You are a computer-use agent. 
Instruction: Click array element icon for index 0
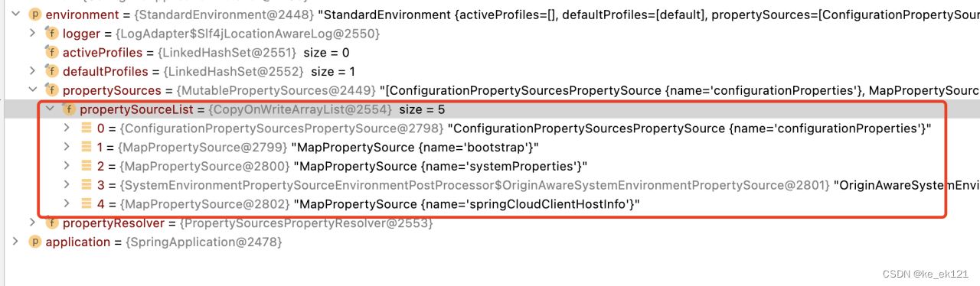(87, 128)
